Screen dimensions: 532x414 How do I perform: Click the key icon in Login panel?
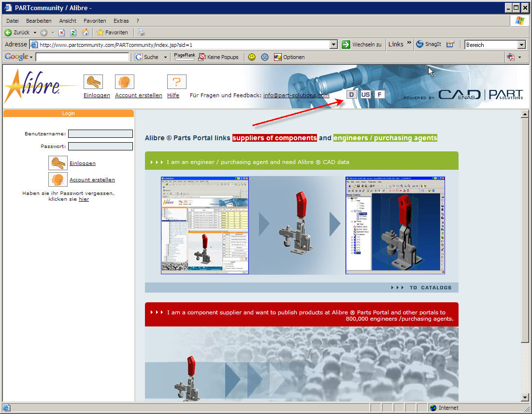click(x=58, y=163)
